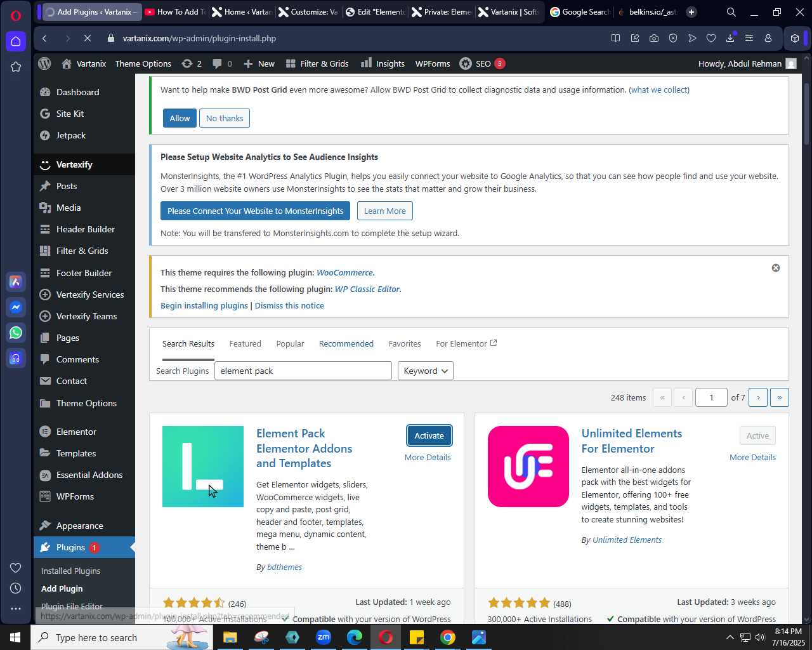The width and height of the screenshot is (812, 650).
Task: Switch to Popular plugins tab
Action: tap(290, 343)
